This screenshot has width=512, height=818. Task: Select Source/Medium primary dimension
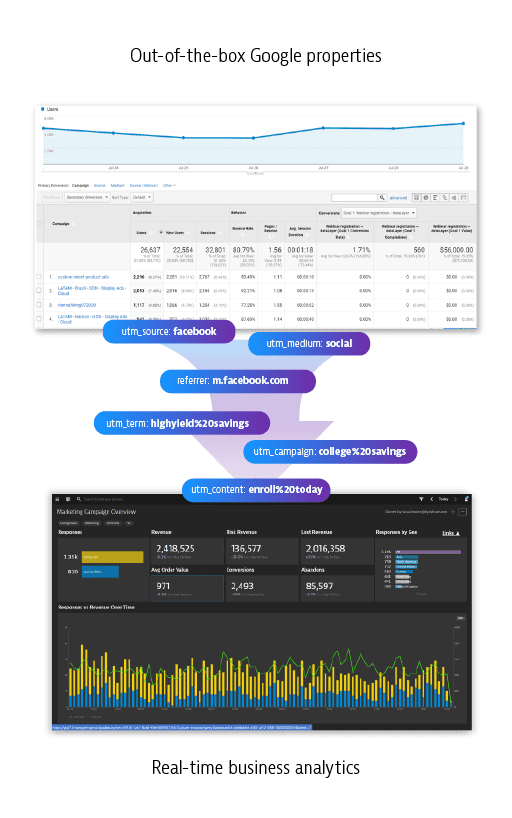(144, 185)
